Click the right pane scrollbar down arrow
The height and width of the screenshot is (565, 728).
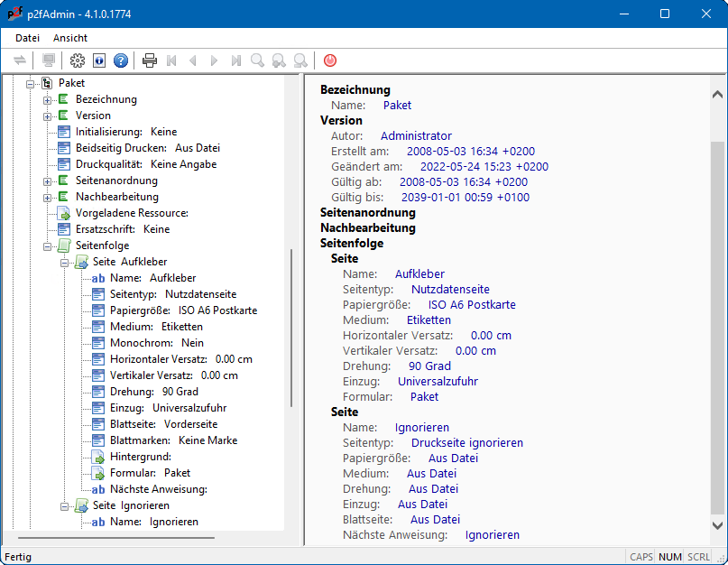click(x=718, y=525)
